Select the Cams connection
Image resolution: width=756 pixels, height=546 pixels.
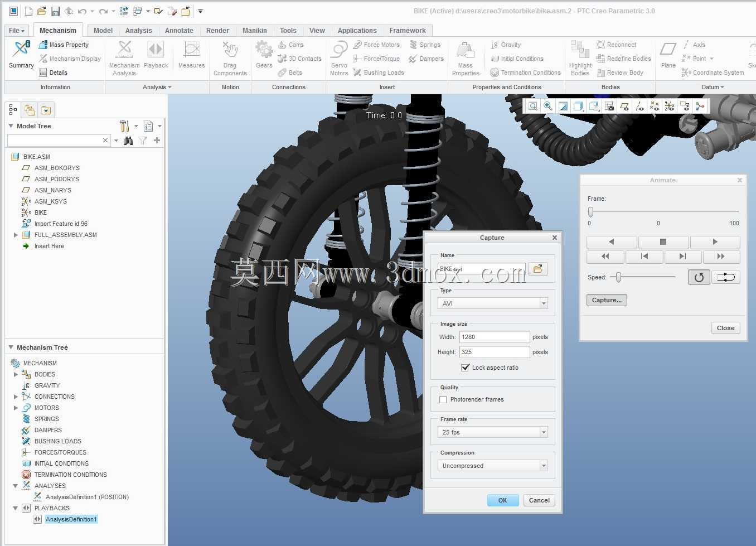pos(291,45)
